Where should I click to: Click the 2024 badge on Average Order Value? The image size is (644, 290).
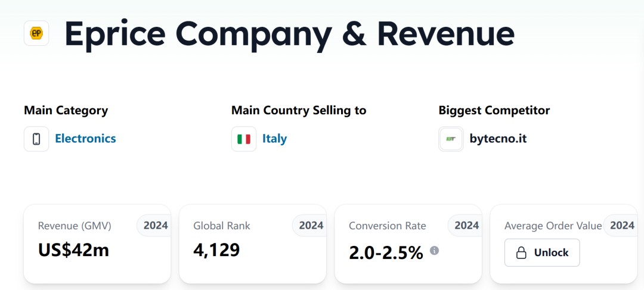coord(622,226)
